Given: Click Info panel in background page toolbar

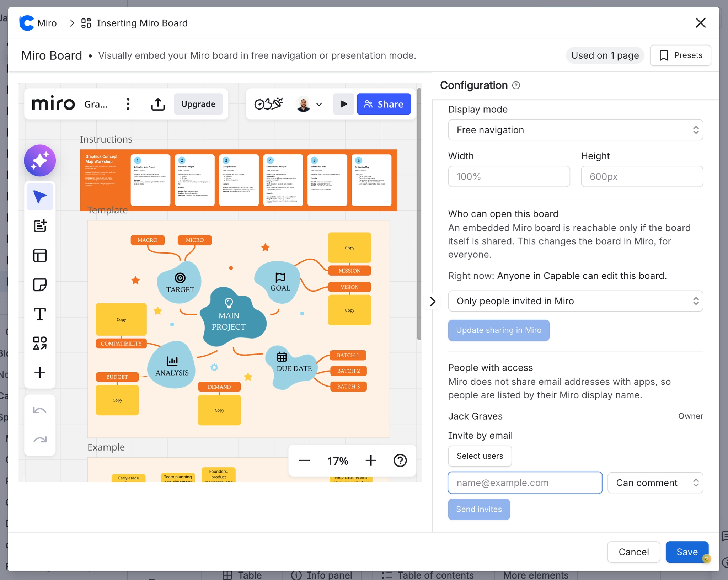Looking at the screenshot, I should pyautogui.click(x=322, y=575).
